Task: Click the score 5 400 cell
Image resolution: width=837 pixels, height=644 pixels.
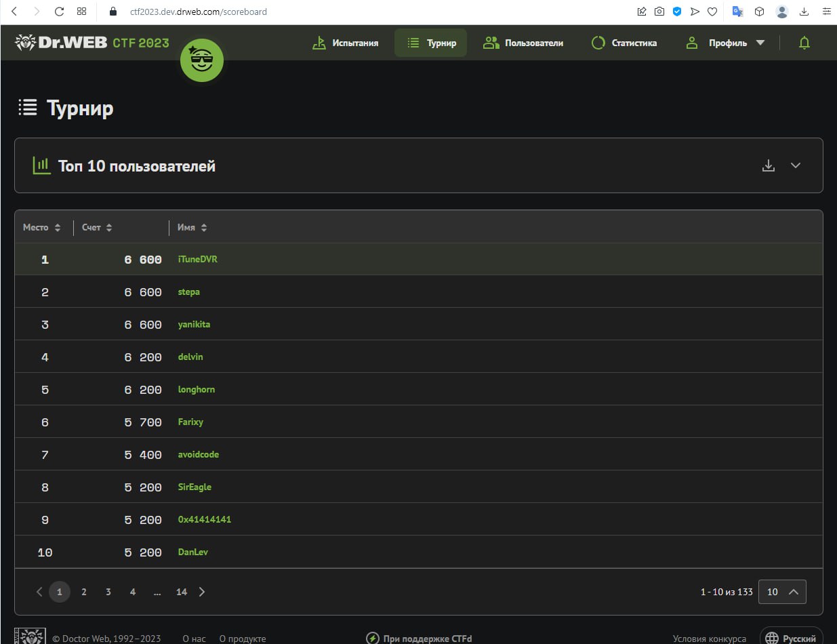Action: tap(143, 454)
